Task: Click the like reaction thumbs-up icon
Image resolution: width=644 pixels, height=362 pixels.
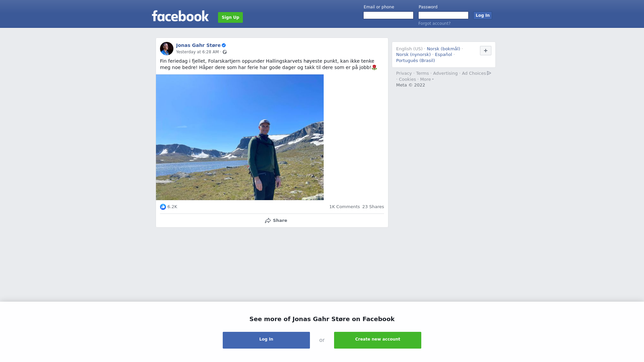Action: point(163,207)
